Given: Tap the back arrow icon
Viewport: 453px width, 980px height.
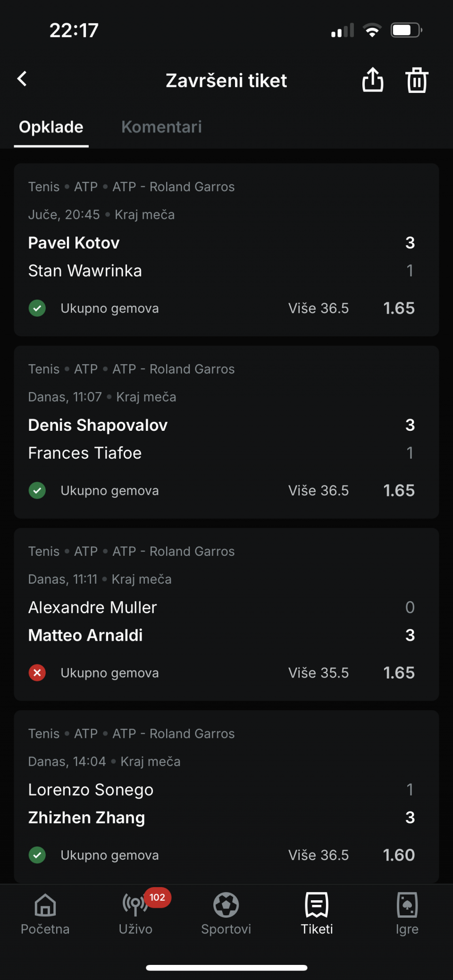Looking at the screenshot, I should point(22,79).
